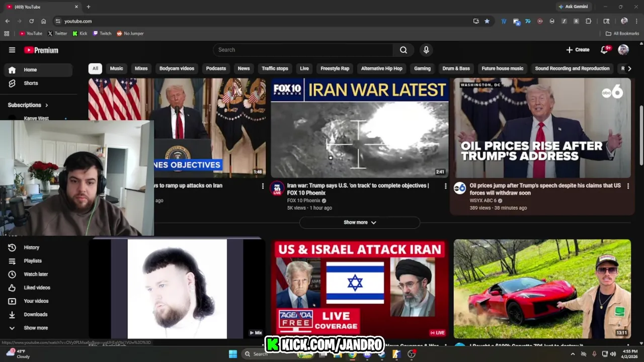Open Playlists in the sidebar

tap(33, 261)
